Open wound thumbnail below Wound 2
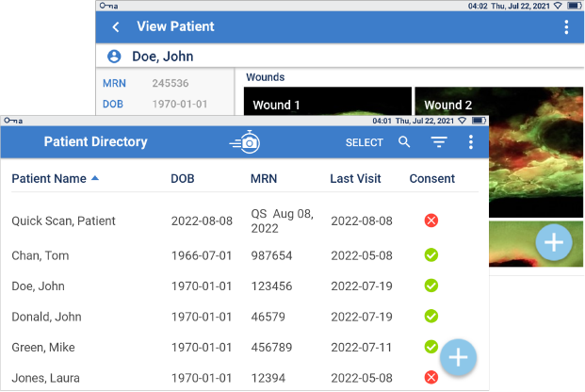The width and height of the screenshot is (585, 392). point(536,244)
